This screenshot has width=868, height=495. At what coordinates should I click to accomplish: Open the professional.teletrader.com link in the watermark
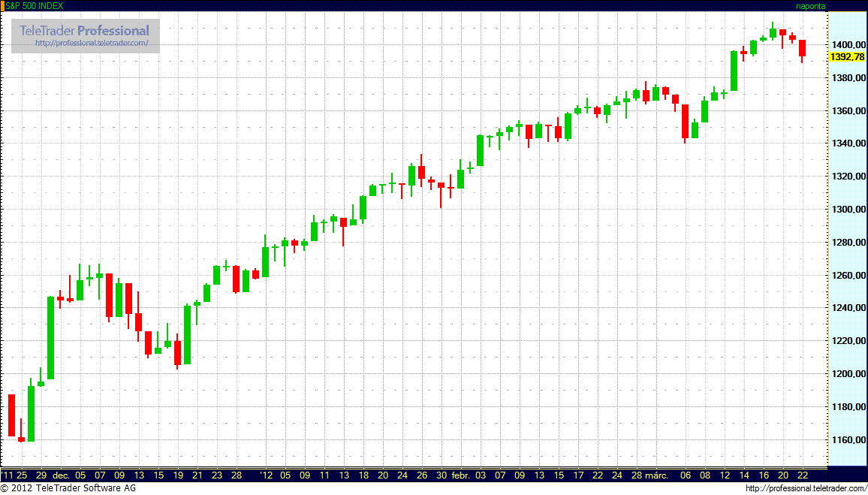click(x=97, y=44)
